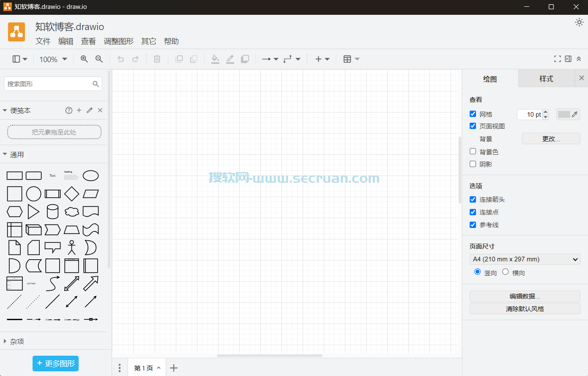588x376 pixels.
Task: Open the waypoints connector style dropdown
Action: click(x=292, y=59)
